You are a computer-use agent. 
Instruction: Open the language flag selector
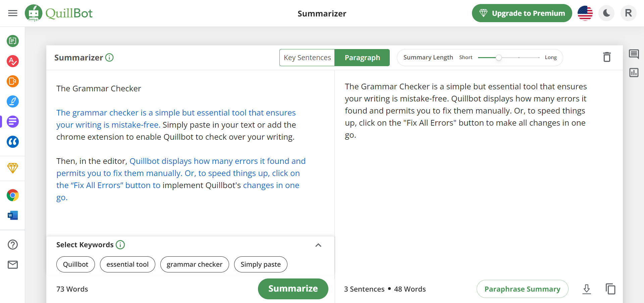tap(585, 13)
